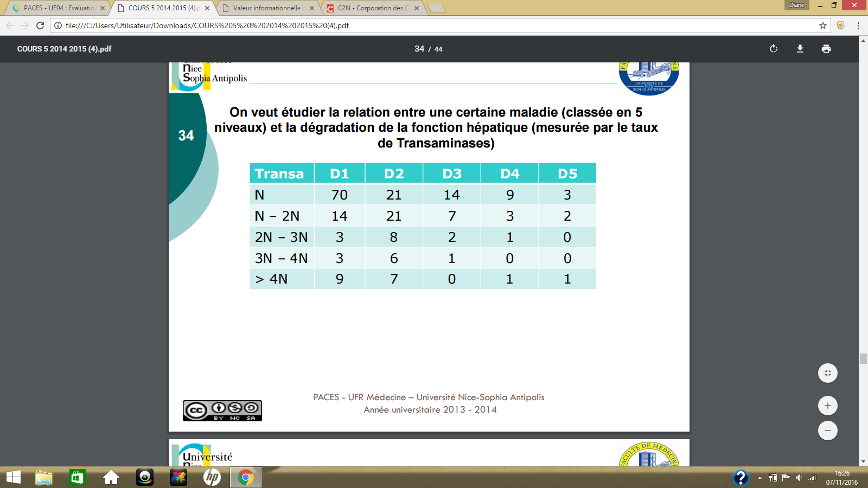
Task: Bookmark this page with the star icon
Action: 822,25
